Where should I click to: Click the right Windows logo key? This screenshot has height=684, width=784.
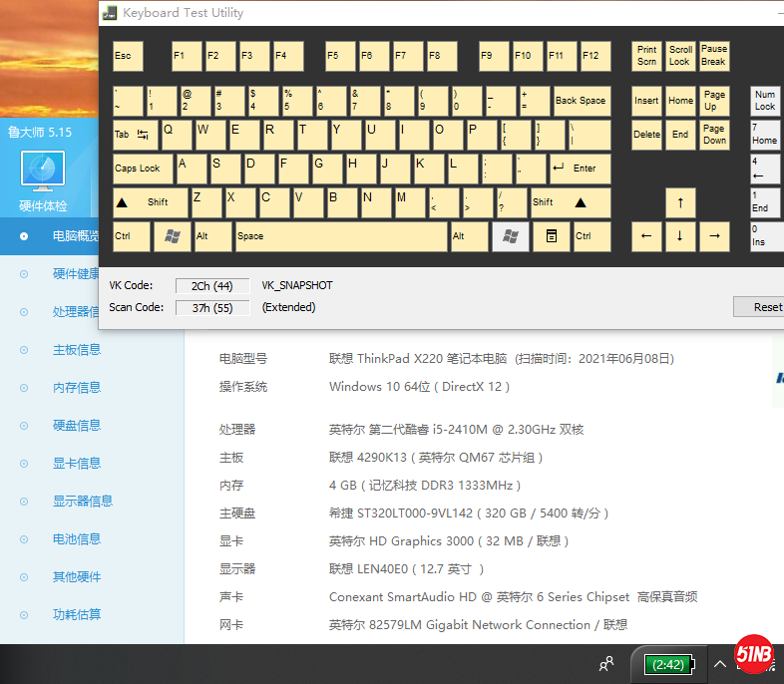point(511,236)
